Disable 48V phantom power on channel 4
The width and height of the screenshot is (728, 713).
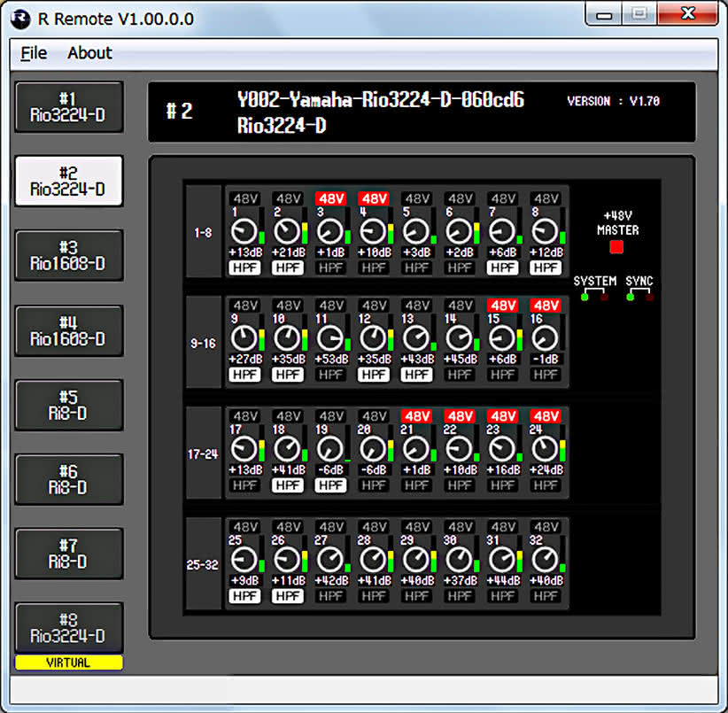[x=375, y=198]
